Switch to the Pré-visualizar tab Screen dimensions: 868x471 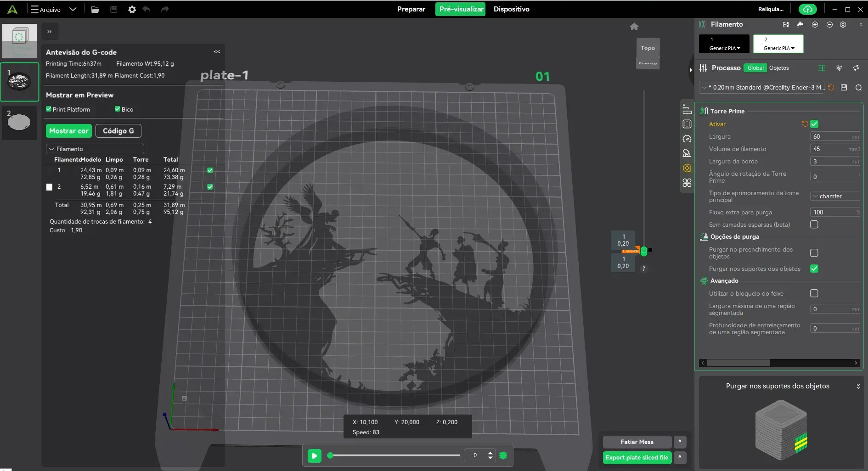[461, 9]
